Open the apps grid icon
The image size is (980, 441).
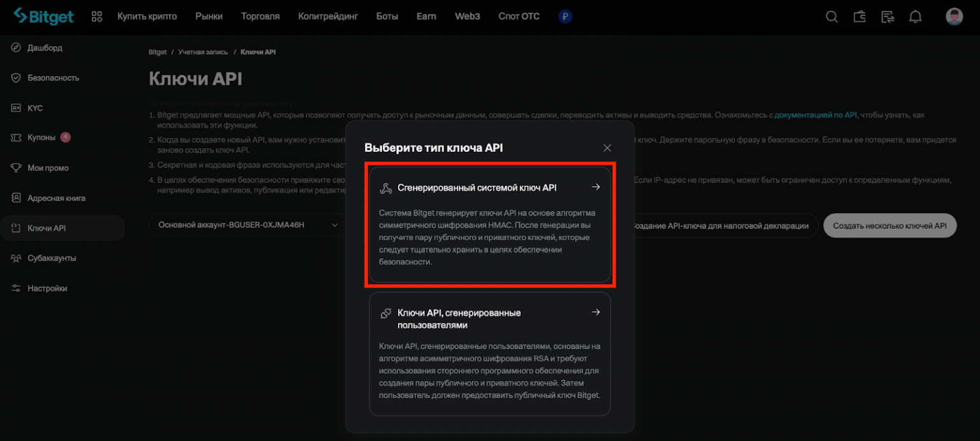(x=97, y=17)
